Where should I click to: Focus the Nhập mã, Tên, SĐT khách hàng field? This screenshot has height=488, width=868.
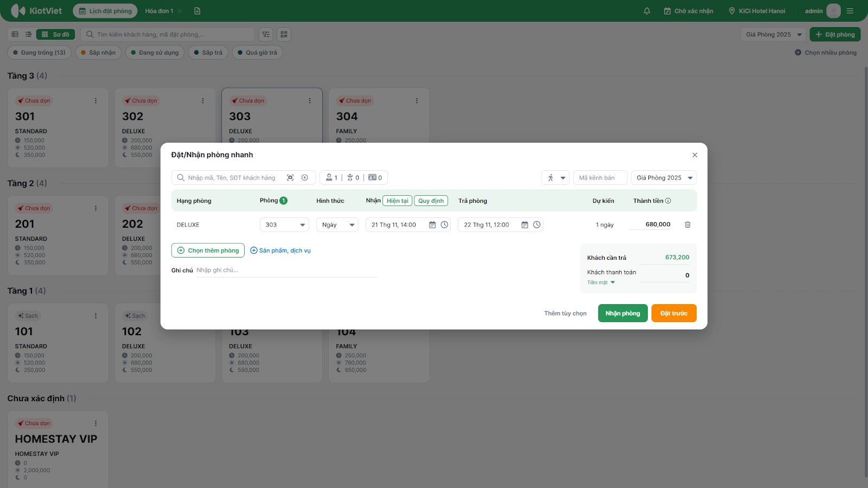[232, 178]
